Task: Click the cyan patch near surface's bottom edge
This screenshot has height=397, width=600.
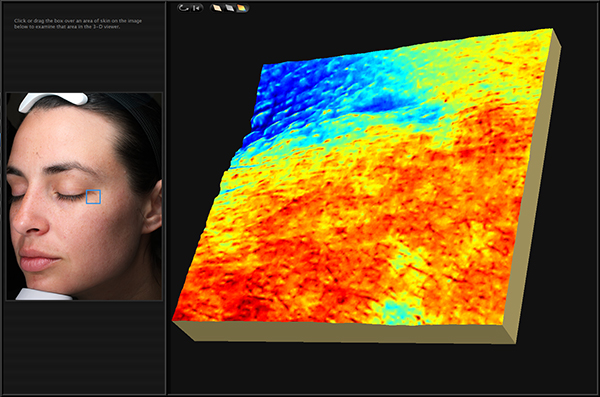Action: 398,310
